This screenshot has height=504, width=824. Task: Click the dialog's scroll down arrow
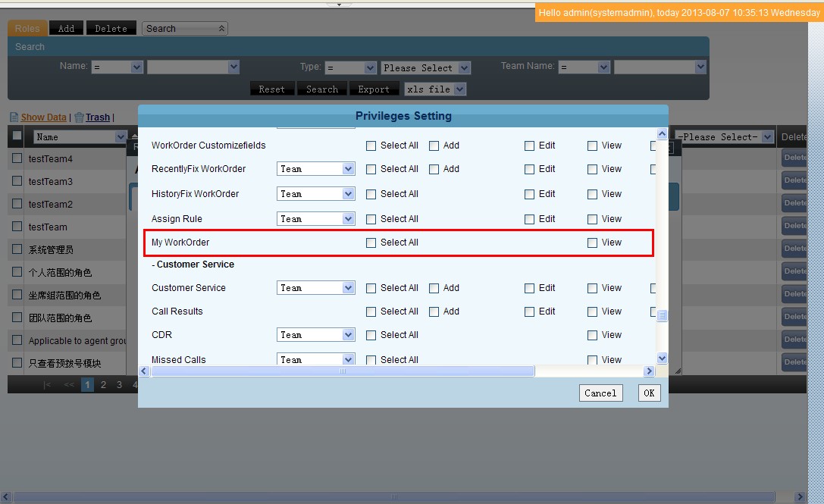[662, 358]
